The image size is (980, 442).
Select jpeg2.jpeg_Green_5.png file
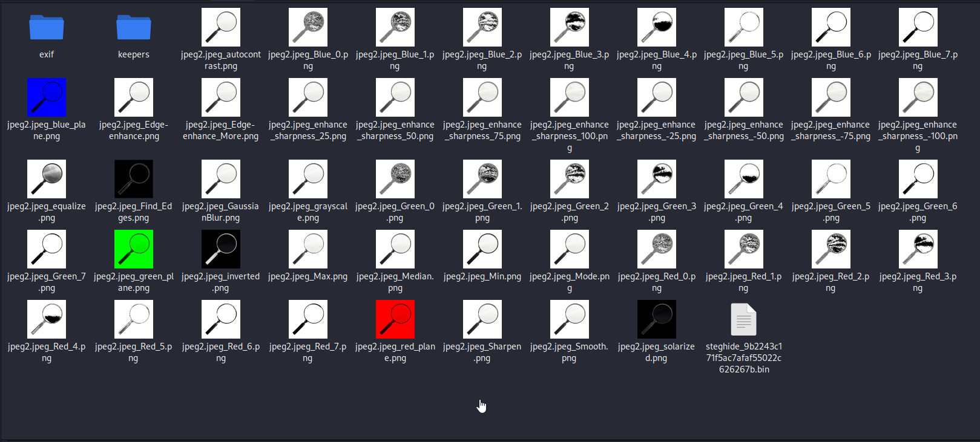click(x=831, y=179)
